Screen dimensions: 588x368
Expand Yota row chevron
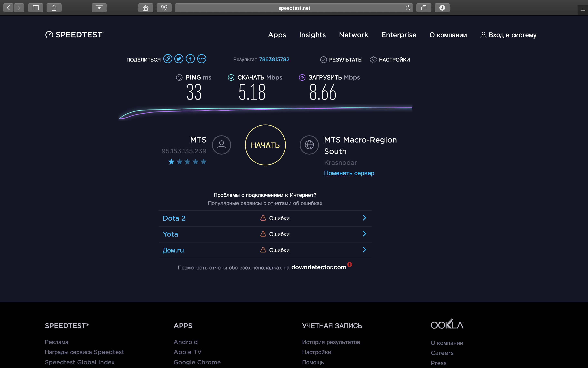pos(364,234)
